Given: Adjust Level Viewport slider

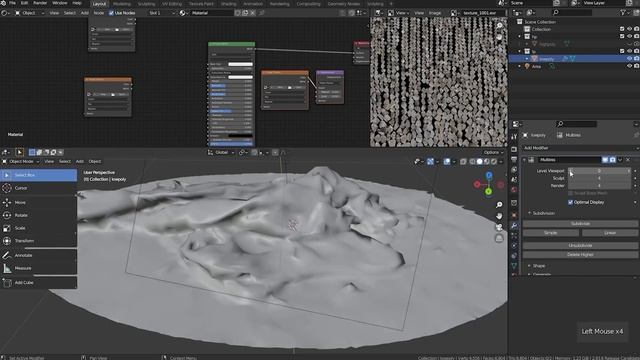Looking at the screenshot, I should (599, 171).
